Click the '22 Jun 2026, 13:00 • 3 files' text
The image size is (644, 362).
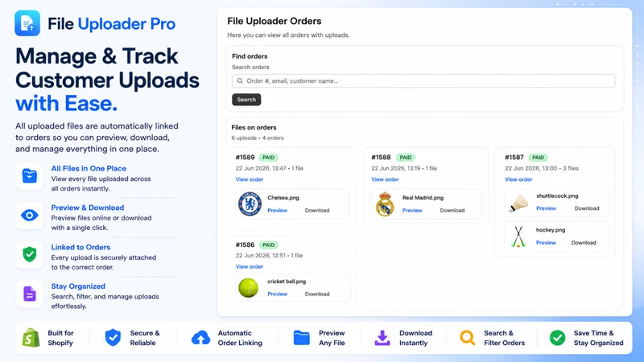[x=542, y=168]
